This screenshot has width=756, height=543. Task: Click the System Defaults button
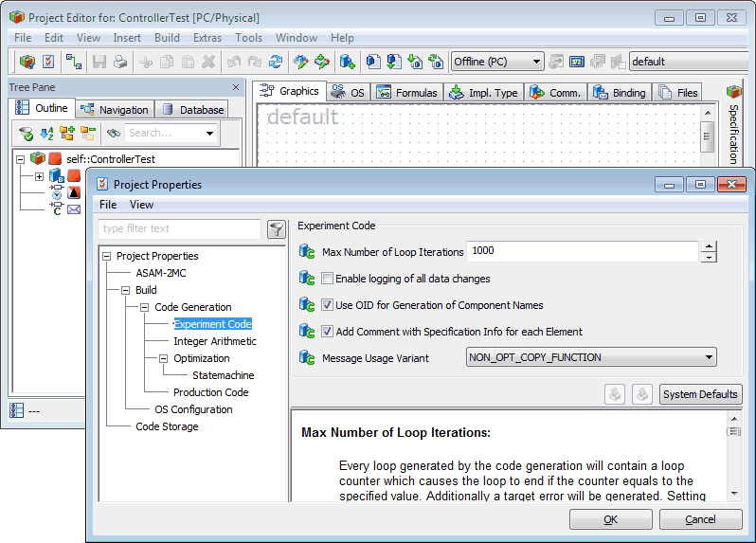click(700, 394)
